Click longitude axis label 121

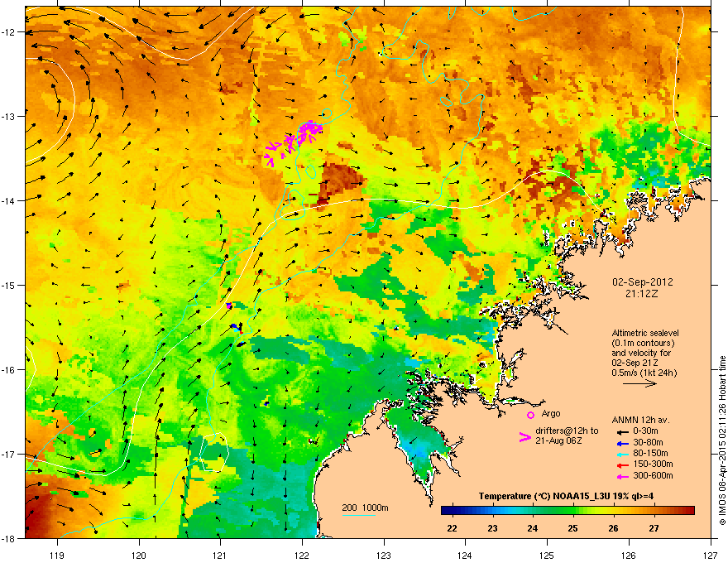click(x=220, y=555)
